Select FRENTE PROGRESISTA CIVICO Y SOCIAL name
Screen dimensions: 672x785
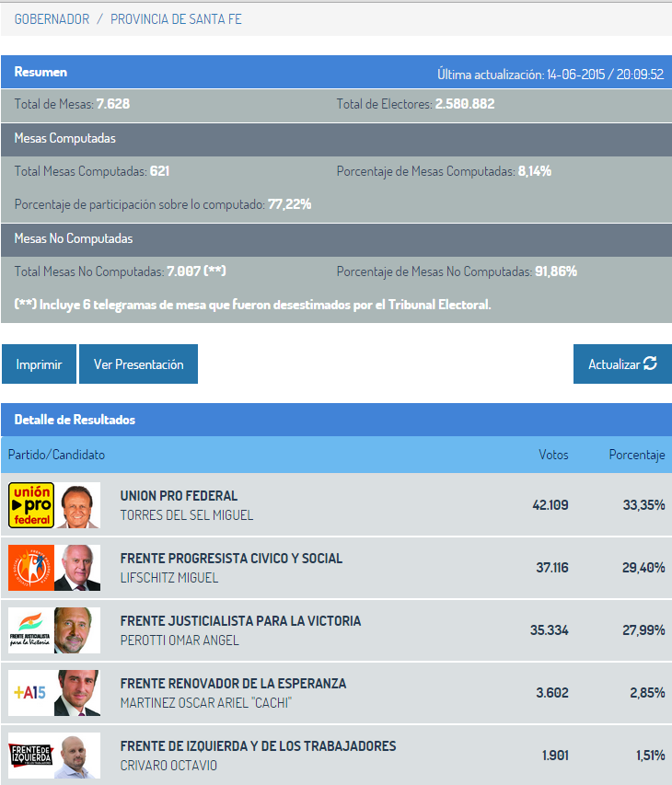pyautogui.click(x=231, y=559)
